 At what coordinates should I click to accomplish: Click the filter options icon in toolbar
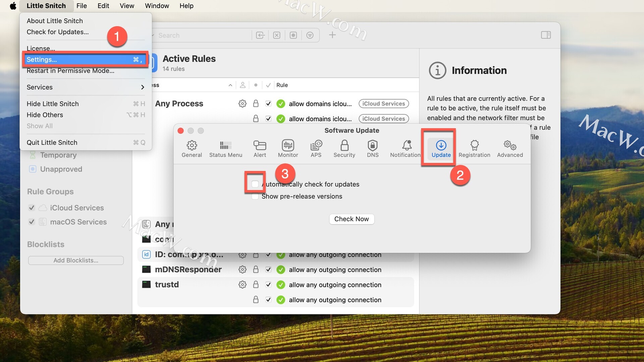coord(310,35)
